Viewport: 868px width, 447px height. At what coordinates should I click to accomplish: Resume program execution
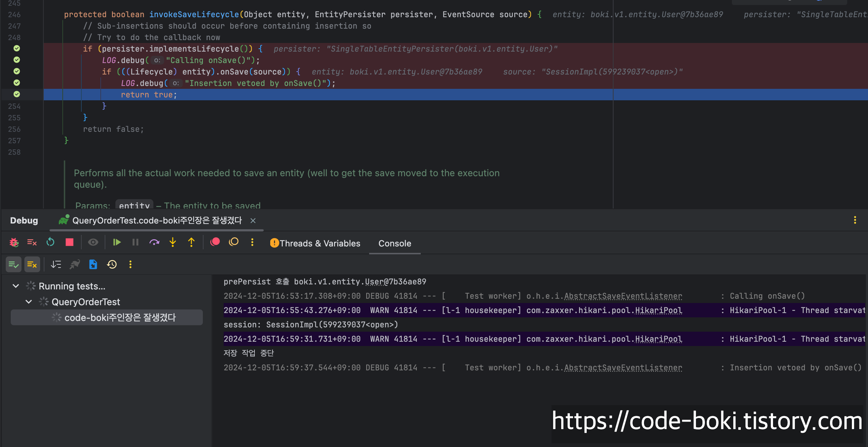117,242
